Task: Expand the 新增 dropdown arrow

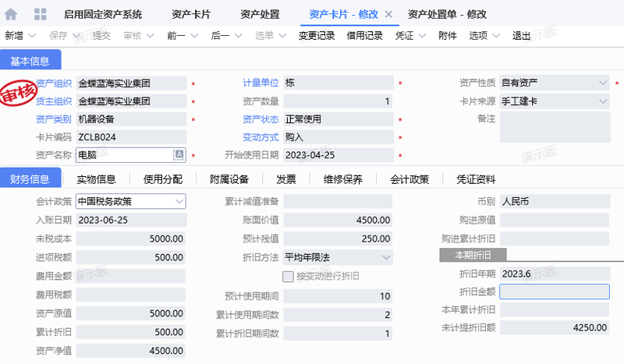Action: coord(32,36)
